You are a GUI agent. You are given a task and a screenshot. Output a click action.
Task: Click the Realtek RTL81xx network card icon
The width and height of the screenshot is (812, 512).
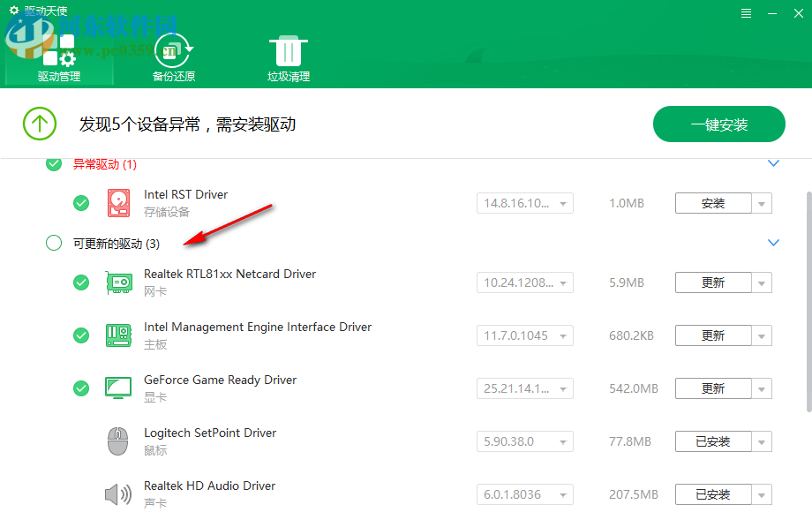118,282
